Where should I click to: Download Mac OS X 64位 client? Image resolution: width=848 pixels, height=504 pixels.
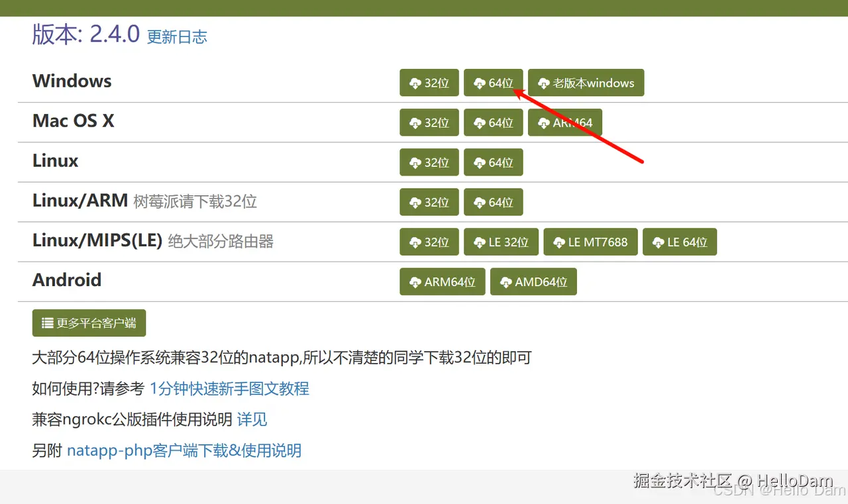click(494, 123)
